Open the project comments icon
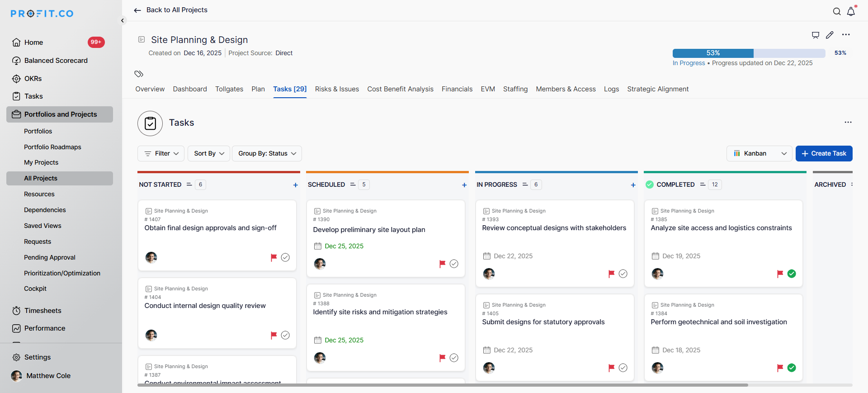Viewport: 868px width, 393px height. (x=816, y=35)
